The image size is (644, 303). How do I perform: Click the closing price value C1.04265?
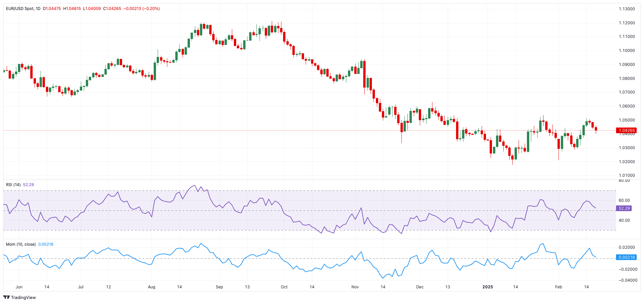pos(112,9)
